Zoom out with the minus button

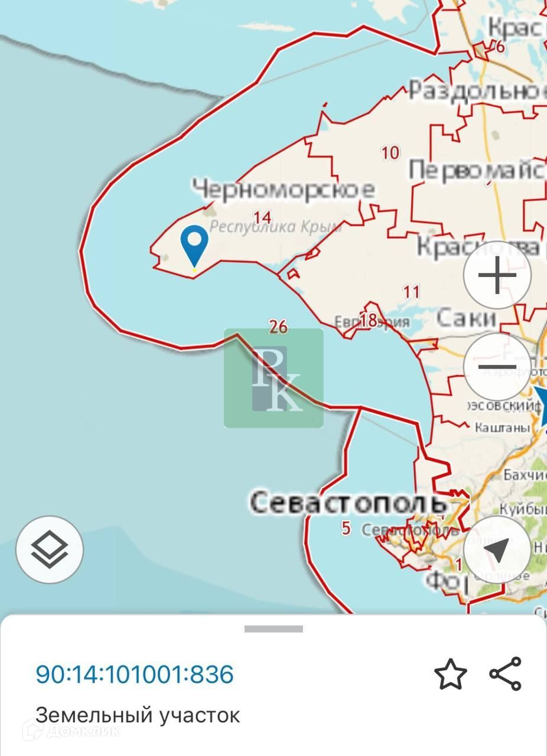click(497, 367)
